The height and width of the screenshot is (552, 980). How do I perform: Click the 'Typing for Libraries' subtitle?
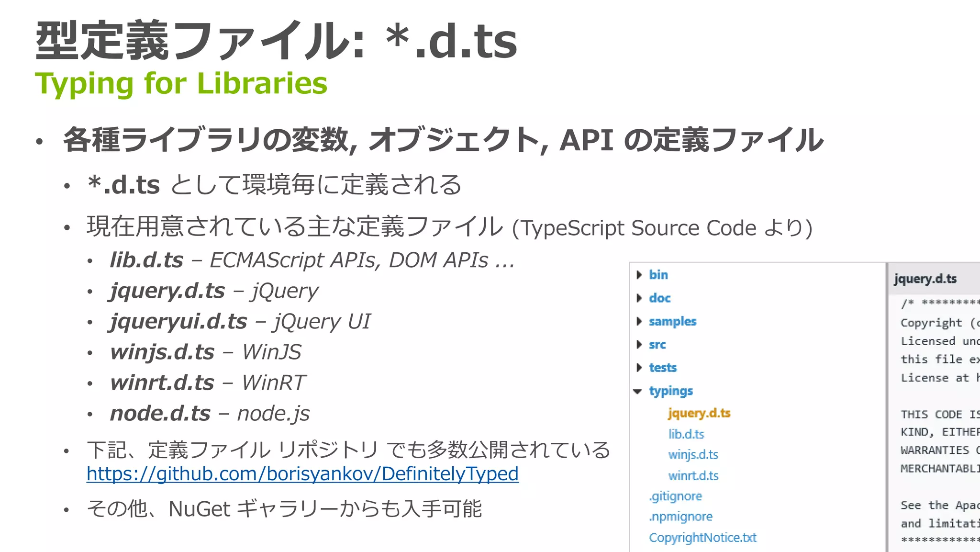coord(181,83)
